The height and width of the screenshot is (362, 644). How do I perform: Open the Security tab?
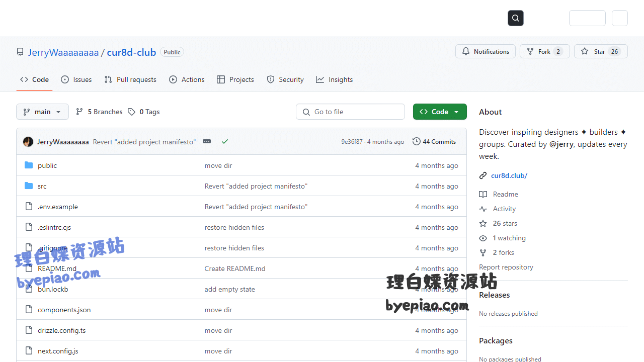[285, 79]
